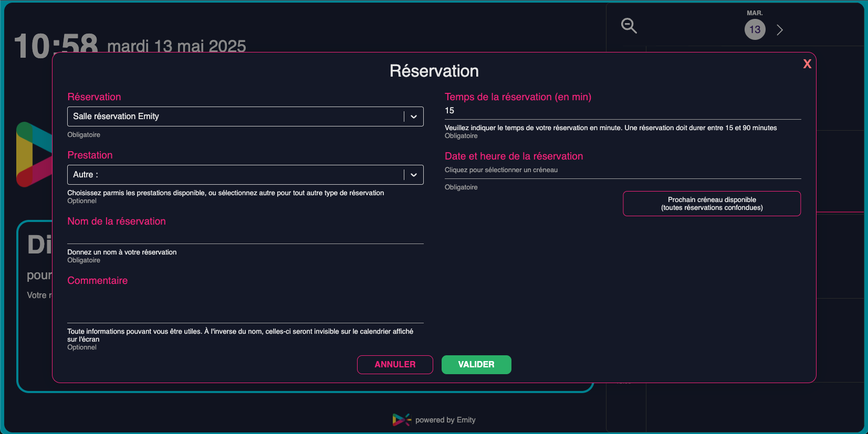Click the powered by Emity logo
Viewport: 868px width, 434px height.
pyautogui.click(x=434, y=420)
